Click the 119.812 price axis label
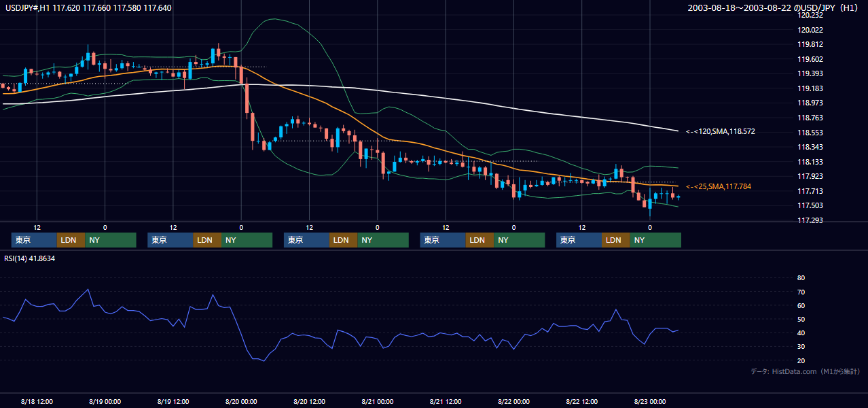868x408 pixels. click(x=811, y=44)
